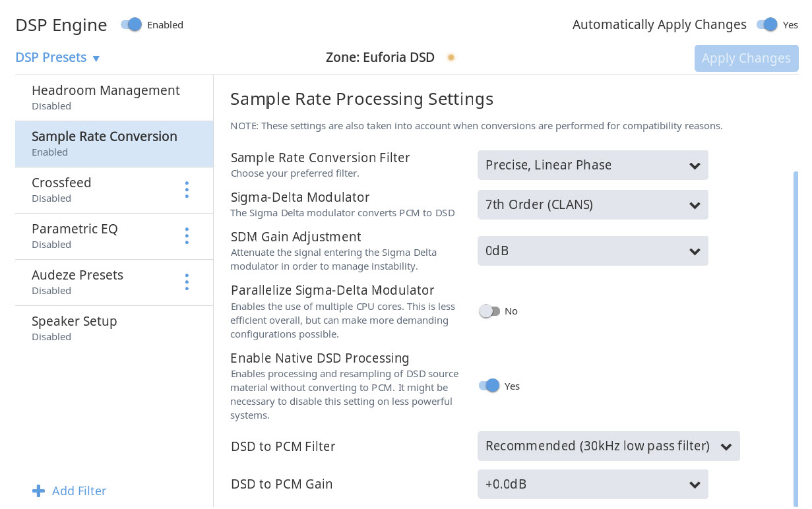Click the Apply Changes button
The width and height of the screenshot is (812, 509).
tap(746, 58)
